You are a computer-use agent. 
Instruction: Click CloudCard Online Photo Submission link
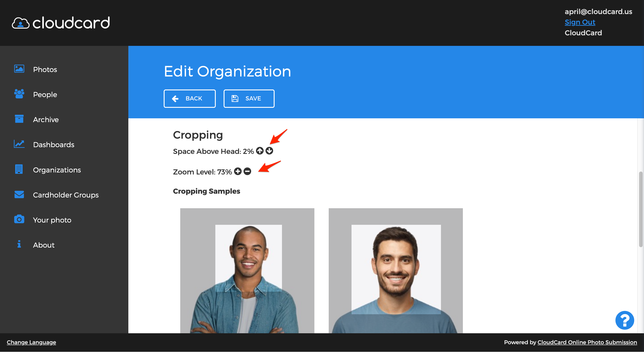click(587, 342)
